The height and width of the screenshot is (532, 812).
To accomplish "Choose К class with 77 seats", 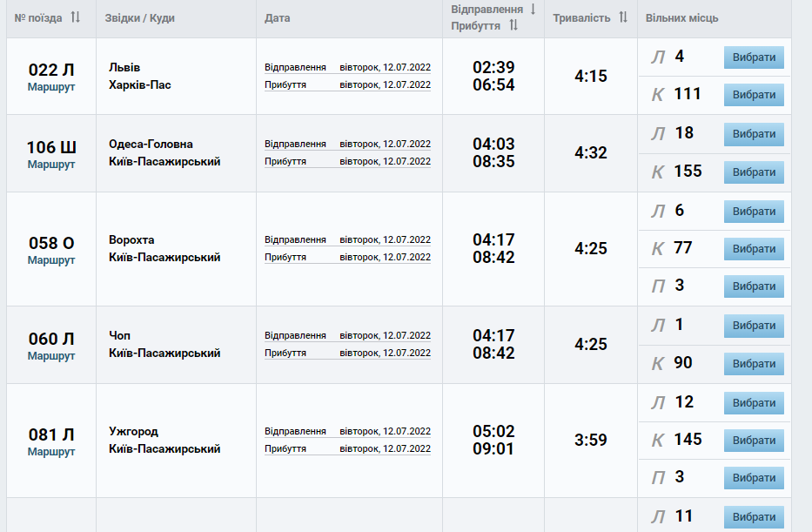I will coord(754,249).
